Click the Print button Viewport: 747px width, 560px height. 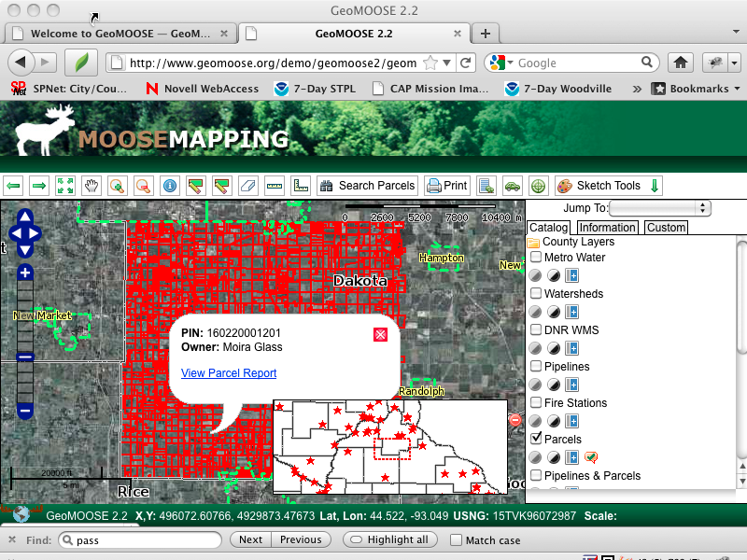coord(447,186)
